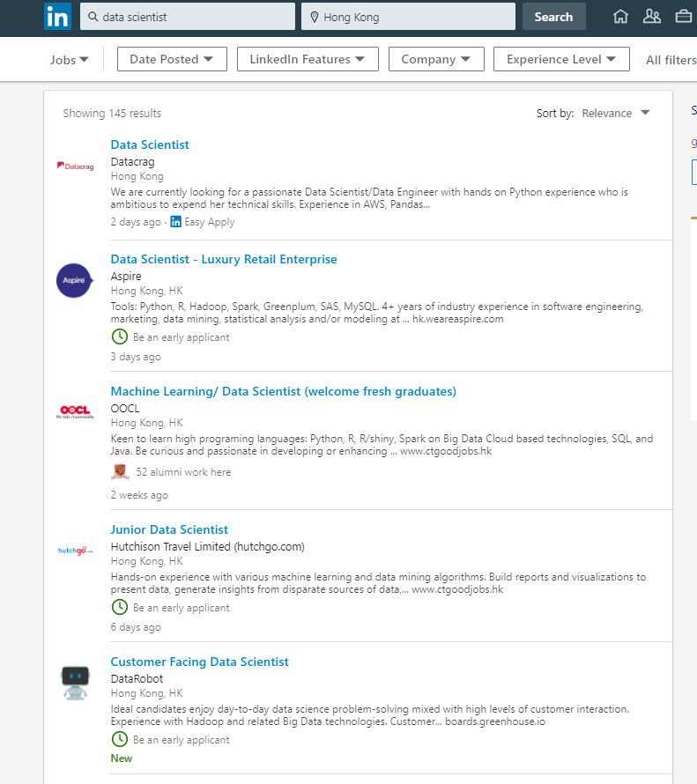Open the Jobs search type menu

[69, 60]
